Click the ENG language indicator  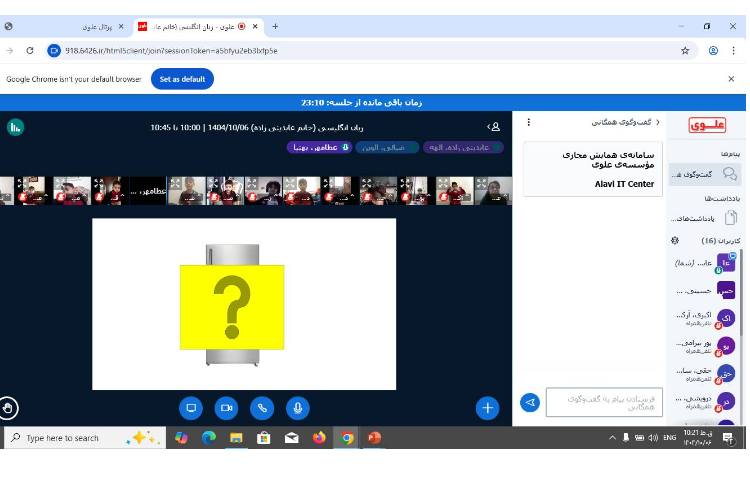tap(670, 437)
